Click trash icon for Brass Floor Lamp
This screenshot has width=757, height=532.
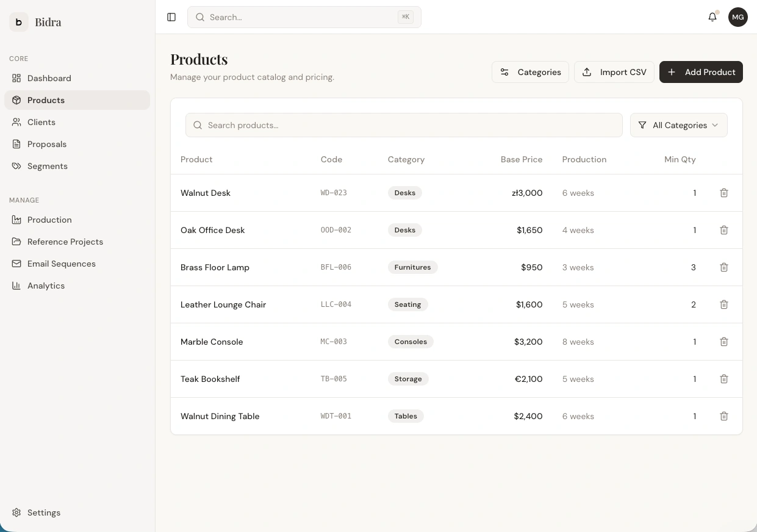pyautogui.click(x=724, y=267)
